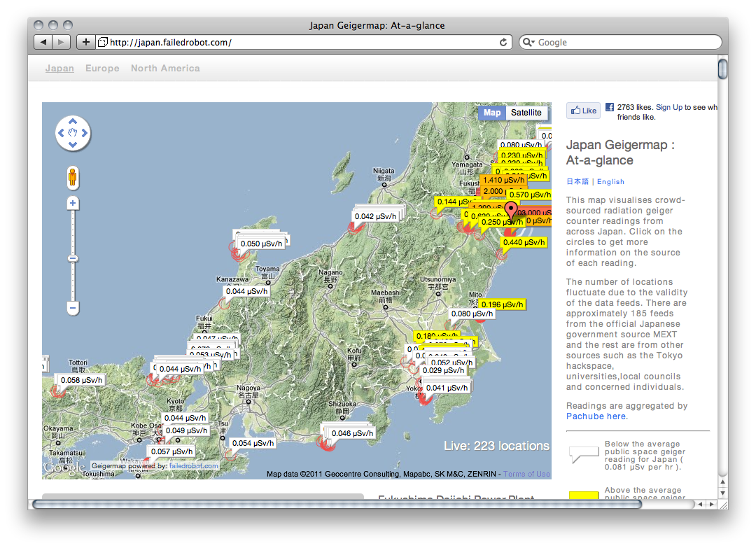Switch the map to Map view

pos(492,113)
